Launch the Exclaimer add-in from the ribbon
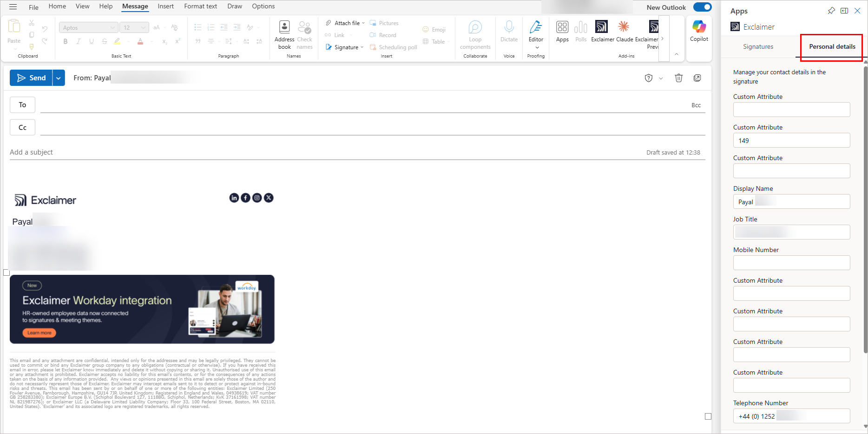The height and width of the screenshot is (434, 868). tap(602, 32)
